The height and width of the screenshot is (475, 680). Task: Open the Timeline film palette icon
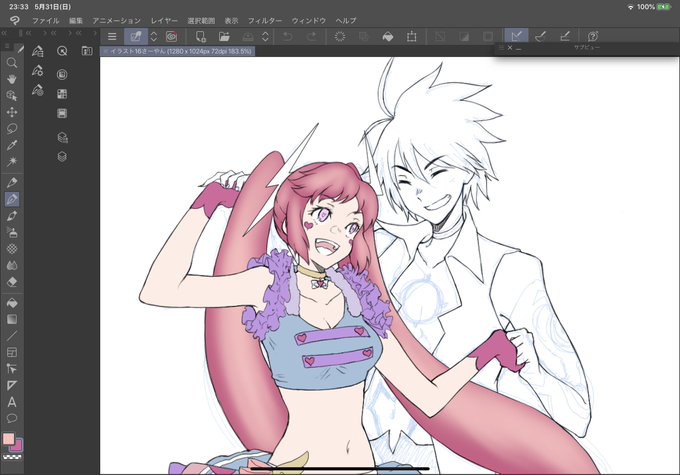[62, 113]
